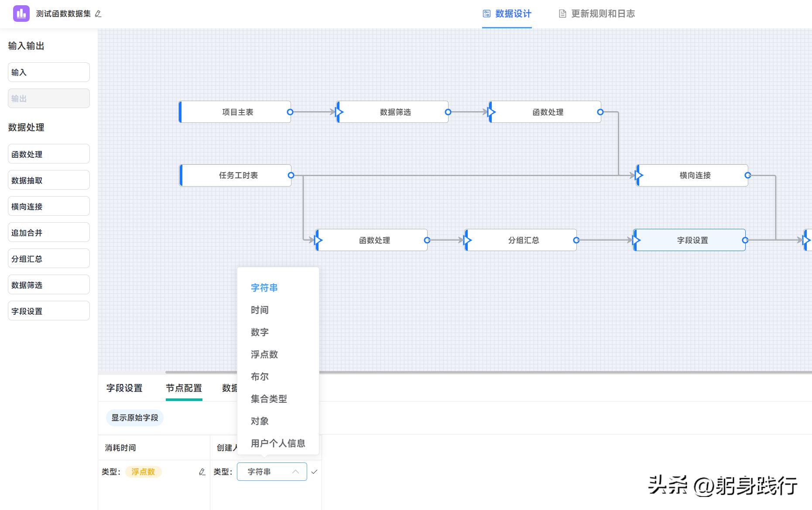The image size is (812, 510).
Task: Click output port of 横向连接 node
Action: 748,175
